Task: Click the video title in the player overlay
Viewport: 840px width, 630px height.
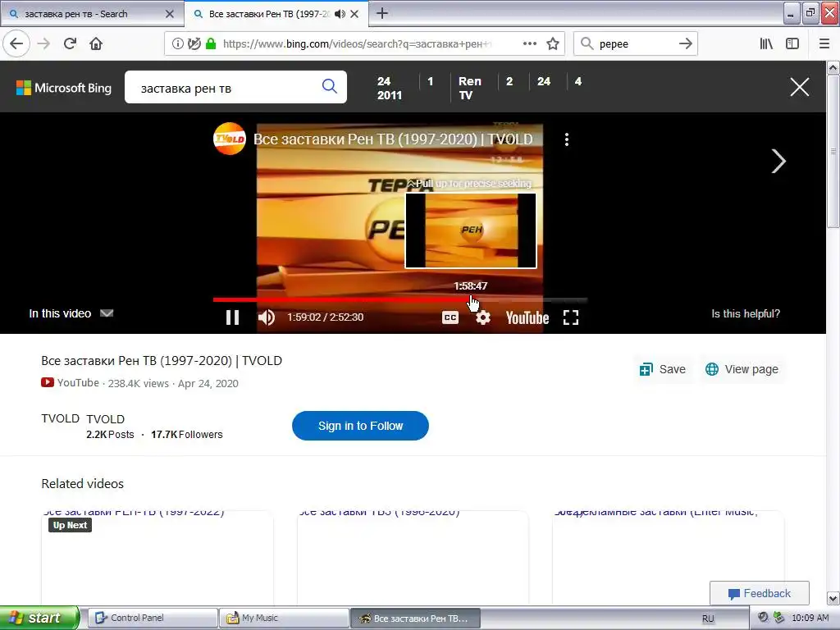Action: point(393,139)
